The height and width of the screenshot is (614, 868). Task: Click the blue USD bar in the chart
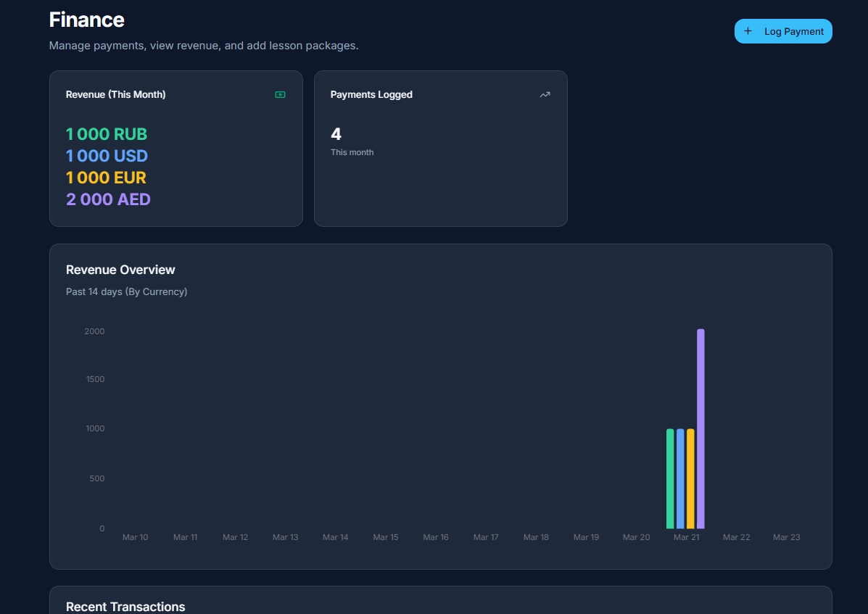pos(679,478)
